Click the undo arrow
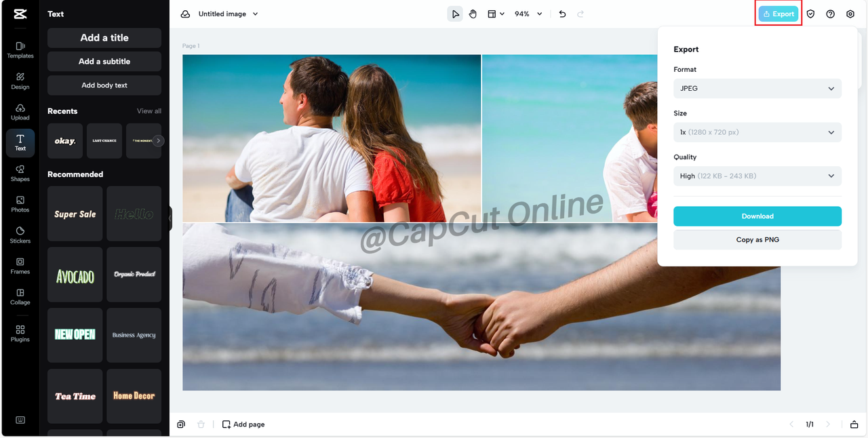Screen dimensions: 868x438 tap(562, 14)
